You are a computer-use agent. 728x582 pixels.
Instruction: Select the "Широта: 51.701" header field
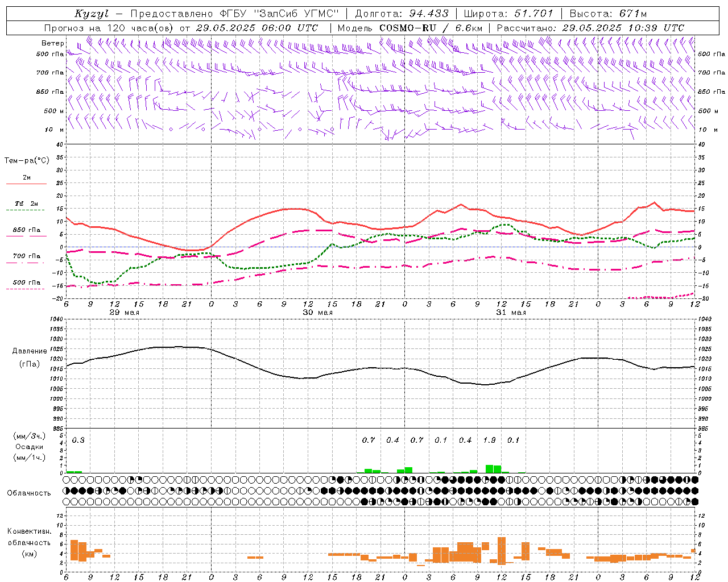click(x=508, y=14)
